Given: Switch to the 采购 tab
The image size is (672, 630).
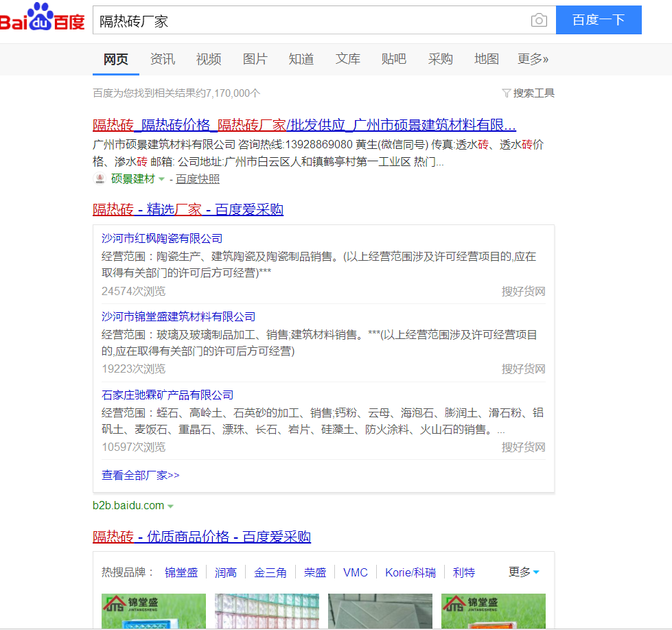Looking at the screenshot, I should [440, 59].
